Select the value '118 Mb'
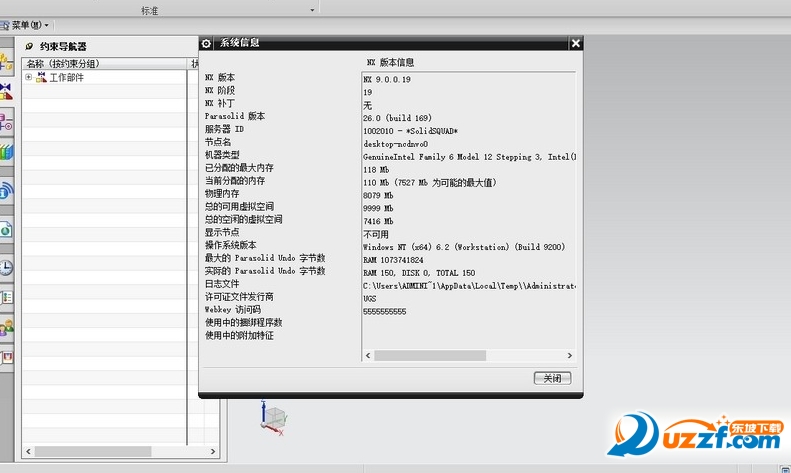 pyautogui.click(x=376, y=169)
